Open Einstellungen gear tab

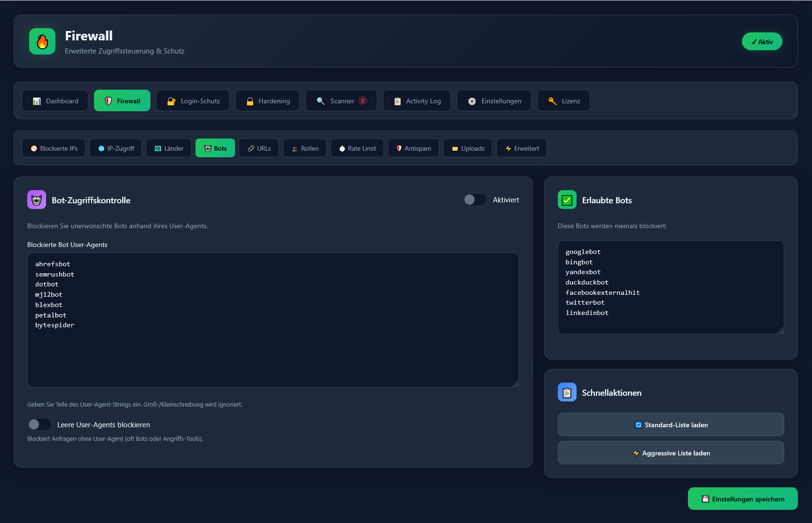click(x=493, y=101)
